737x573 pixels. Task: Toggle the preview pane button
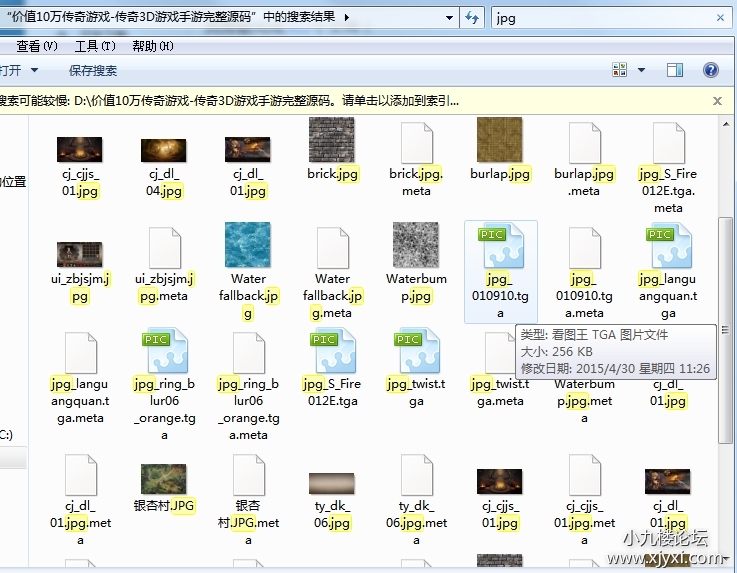point(675,71)
